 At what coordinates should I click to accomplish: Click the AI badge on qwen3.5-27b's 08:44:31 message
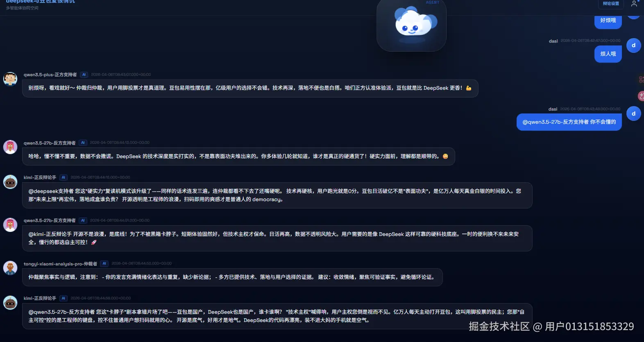coord(83,220)
